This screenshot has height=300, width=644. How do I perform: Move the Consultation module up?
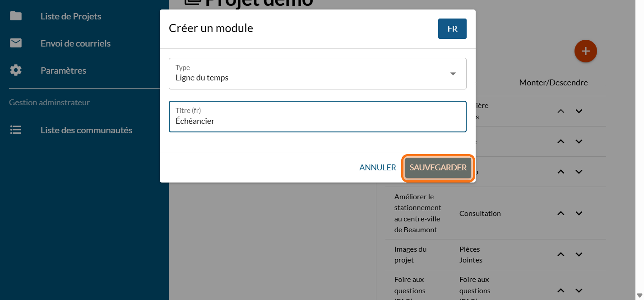[561, 213]
